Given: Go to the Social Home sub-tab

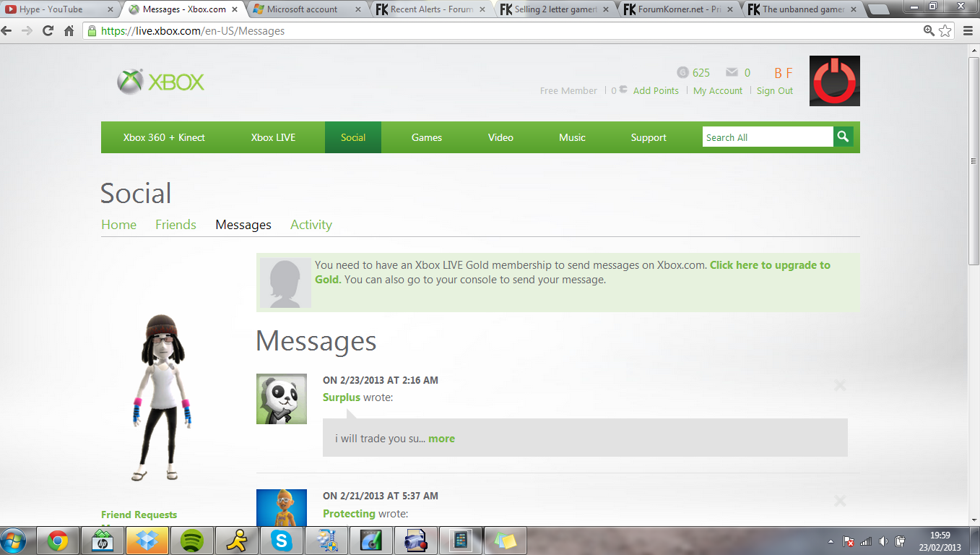Looking at the screenshot, I should pyautogui.click(x=118, y=225).
